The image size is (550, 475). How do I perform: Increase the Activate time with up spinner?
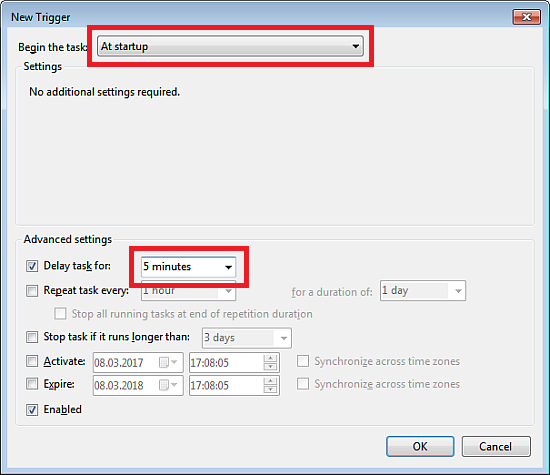click(270, 358)
